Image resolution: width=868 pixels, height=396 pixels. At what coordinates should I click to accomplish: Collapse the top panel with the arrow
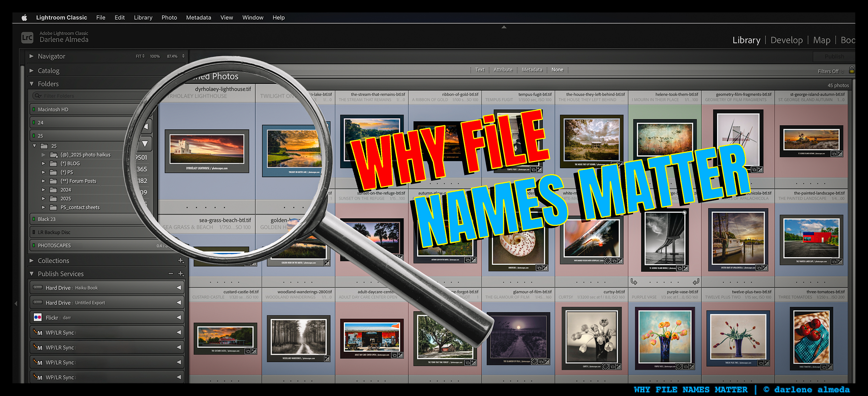click(504, 27)
